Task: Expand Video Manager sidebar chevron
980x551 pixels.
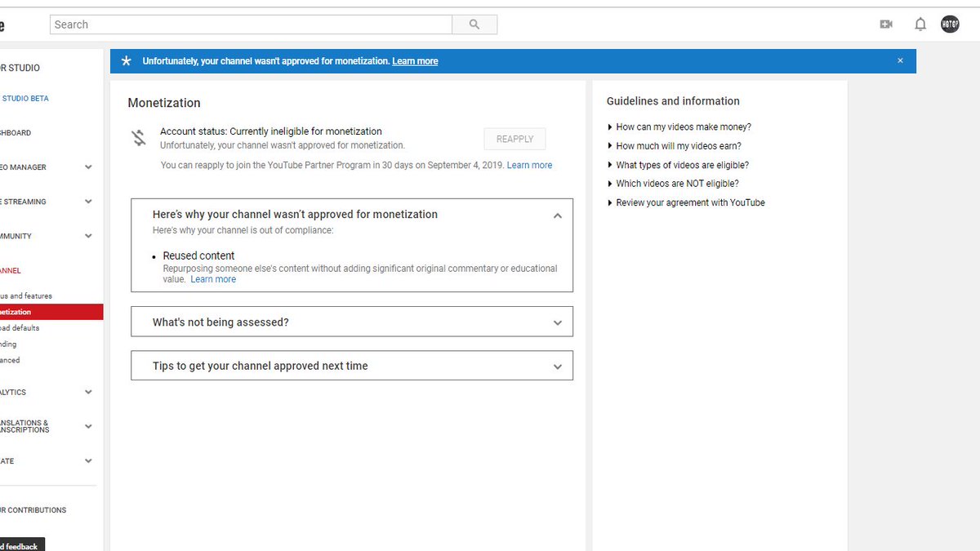Action: click(88, 167)
